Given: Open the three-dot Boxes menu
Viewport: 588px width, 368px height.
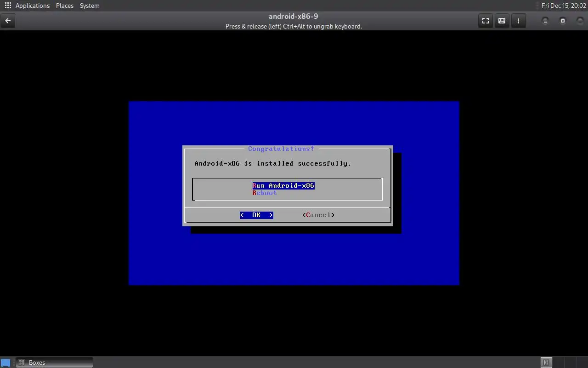Looking at the screenshot, I should pyautogui.click(x=518, y=21).
